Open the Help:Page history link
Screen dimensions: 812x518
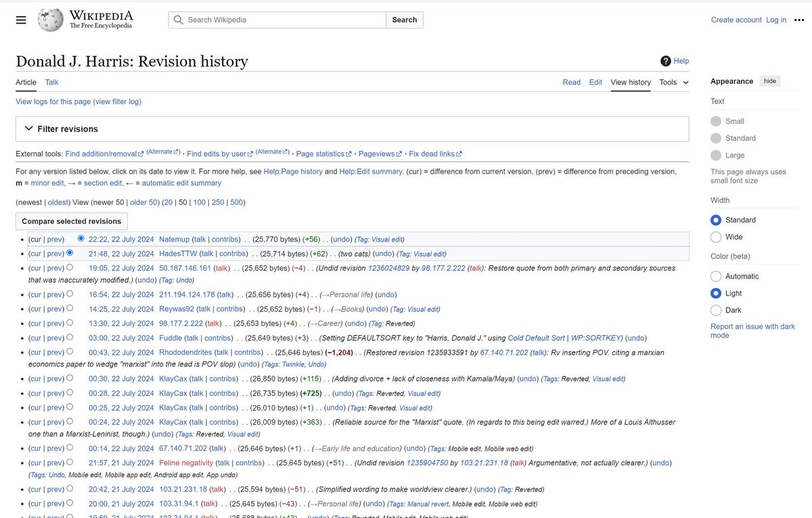pyautogui.click(x=293, y=171)
